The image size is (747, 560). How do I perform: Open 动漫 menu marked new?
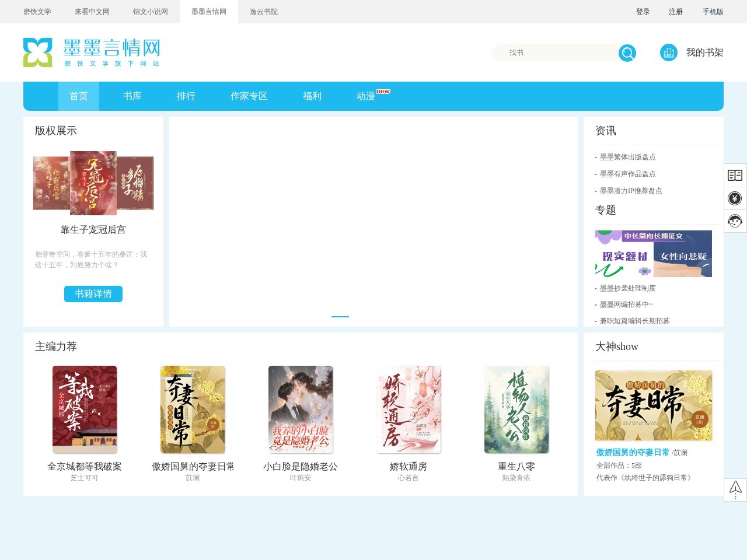coord(366,96)
